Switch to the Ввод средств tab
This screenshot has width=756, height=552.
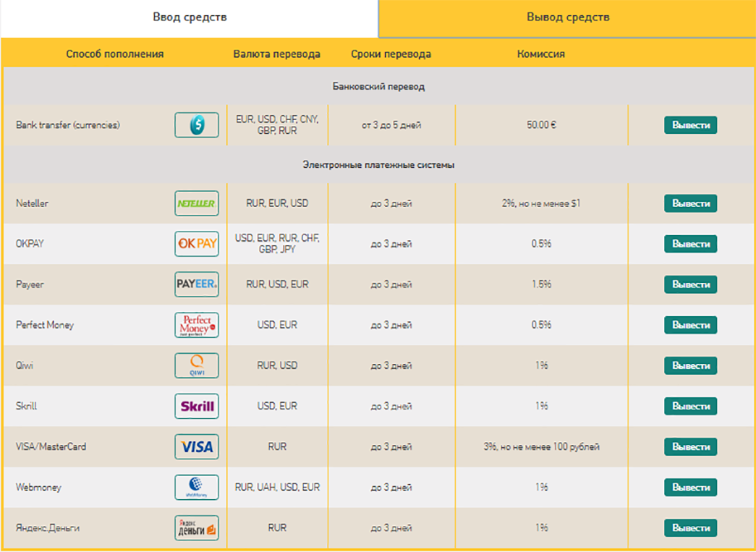190,18
